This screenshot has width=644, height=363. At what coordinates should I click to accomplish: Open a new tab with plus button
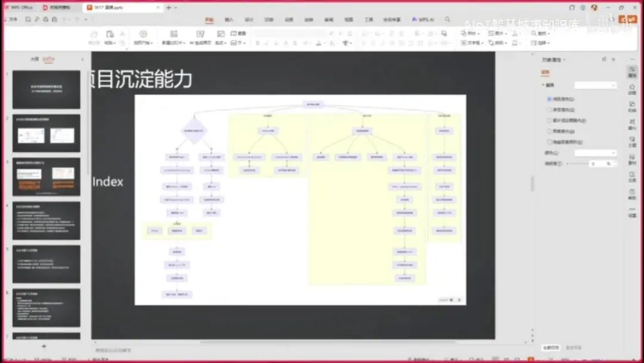(x=169, y=8)
